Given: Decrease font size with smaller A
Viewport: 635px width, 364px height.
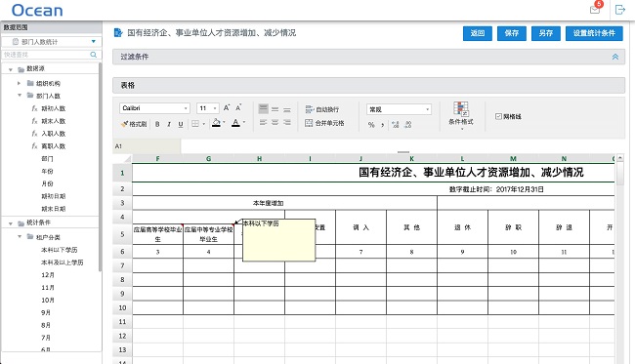Looking at the screenshot, I should 238,108.
